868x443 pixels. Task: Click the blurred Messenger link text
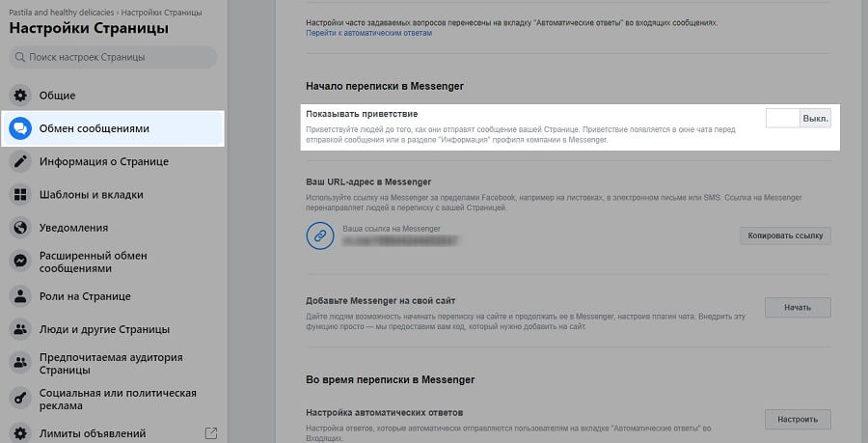(400, 241)
